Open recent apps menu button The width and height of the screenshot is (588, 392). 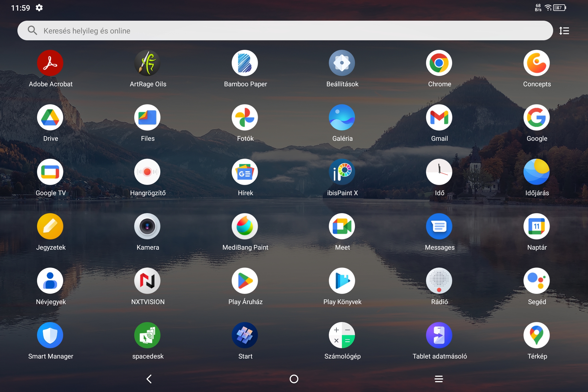pyautogui.click(x=439, y=379)
